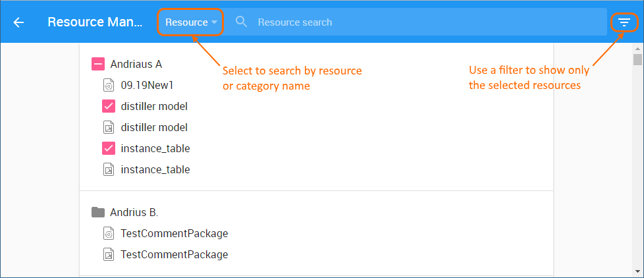Image resolution: width=644 pixels, height=278 pixels.
Task: Open the filter selected resources icon
Action: [624, 22]
